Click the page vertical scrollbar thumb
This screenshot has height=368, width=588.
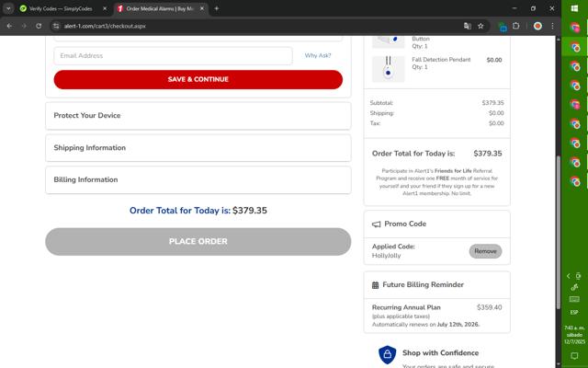(x=558, y=232)
